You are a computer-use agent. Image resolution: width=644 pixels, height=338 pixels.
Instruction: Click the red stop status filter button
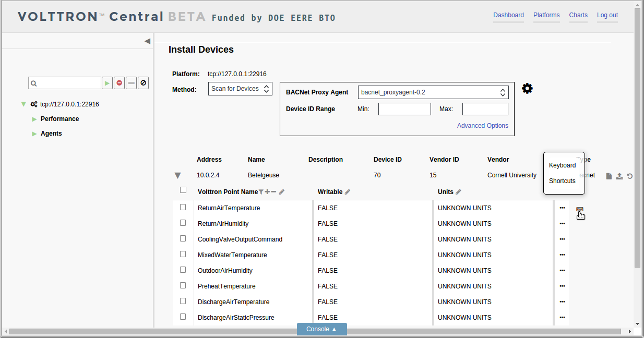click(x=120, y=83)
